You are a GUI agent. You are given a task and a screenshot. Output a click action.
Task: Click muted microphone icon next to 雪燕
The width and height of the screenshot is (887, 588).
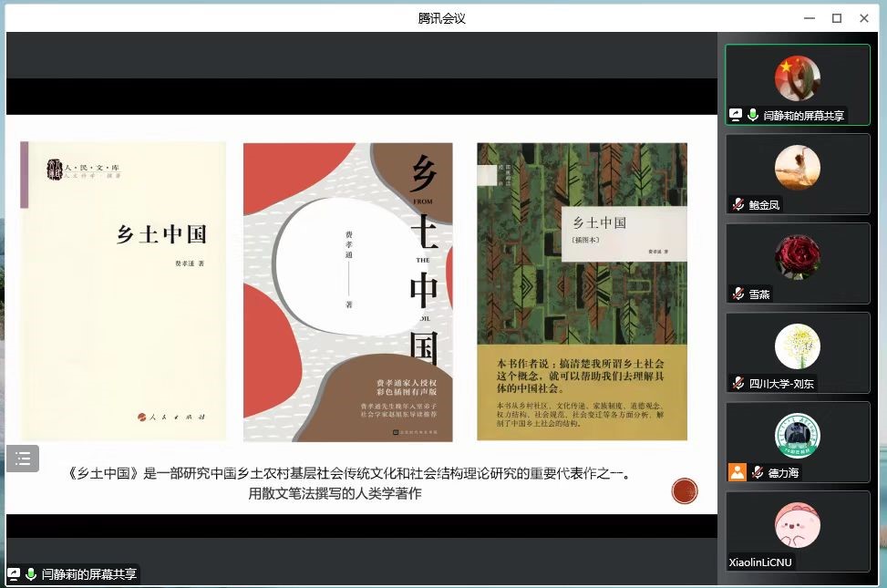(738, 294)
